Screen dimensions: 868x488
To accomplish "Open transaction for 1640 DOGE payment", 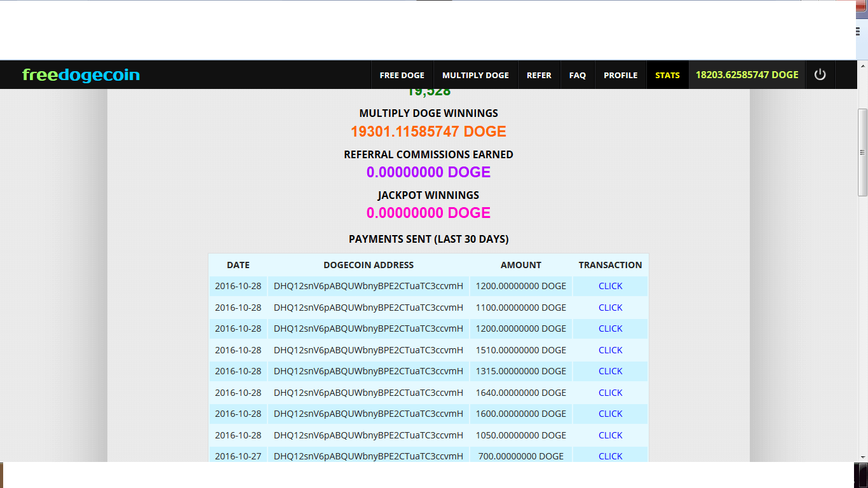I will [610, 393].
